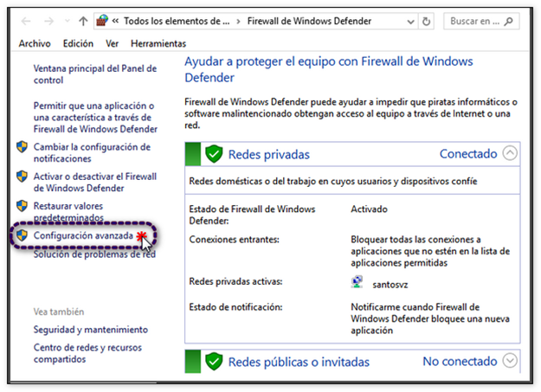This screenshot has width=541, height=392.
Task: Click 'Activado' firewall state value
Action: [x=369, y=209]
